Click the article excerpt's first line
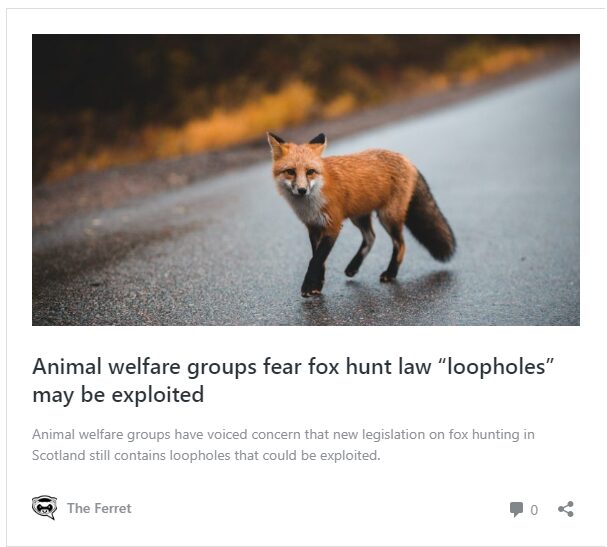This screenshot has height=547, width=607. pos(283,435)
